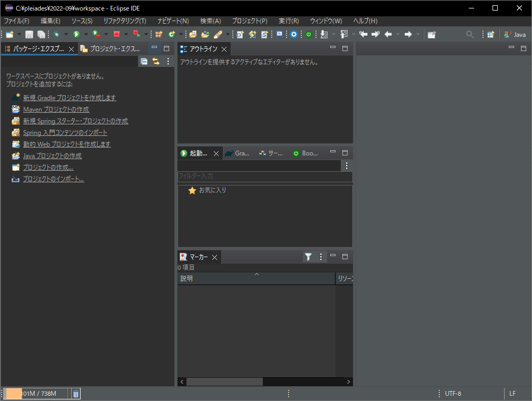Image resolution: width=532 pixels, height=401 pixels.
Task: Click the Java プロジェクトの作成 link
Action: click(52, 155)
